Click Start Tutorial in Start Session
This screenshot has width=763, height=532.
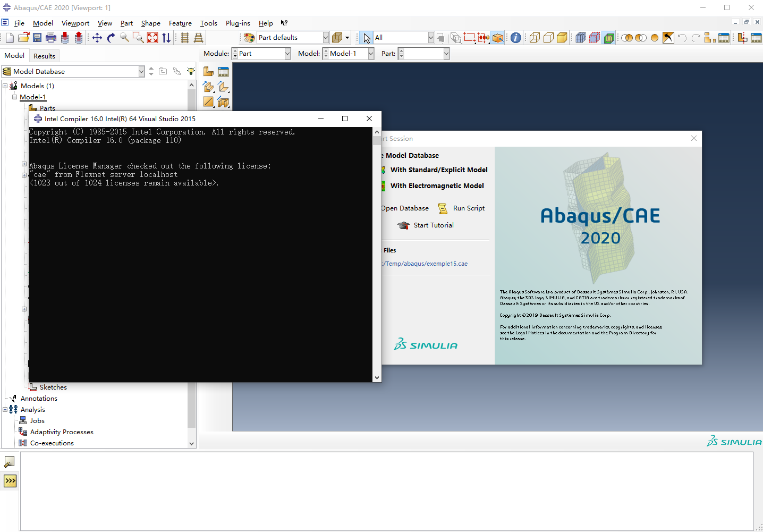click(x=426, y=225)
